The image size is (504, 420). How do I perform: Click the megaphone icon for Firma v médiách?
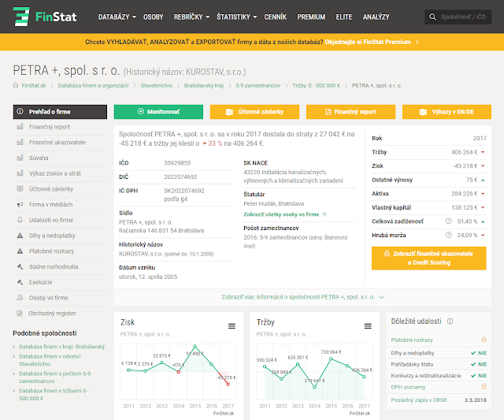pyautogui.click(x=20, y=205)
